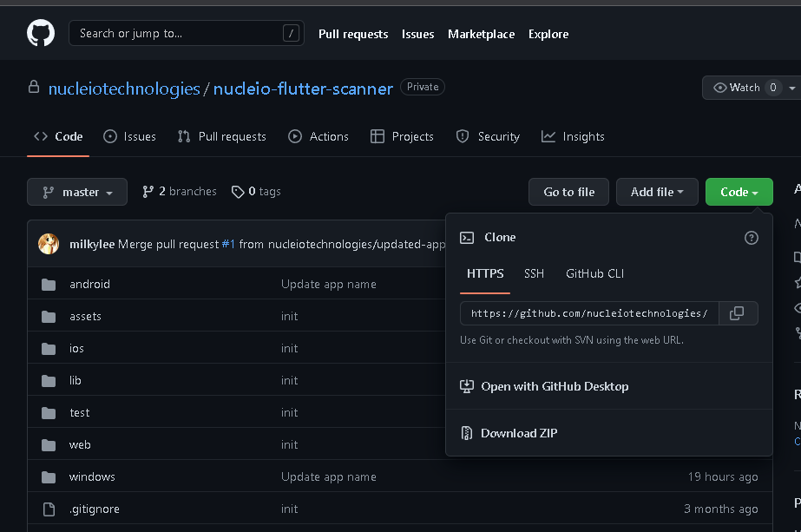Click the assets folder icon

49,317
